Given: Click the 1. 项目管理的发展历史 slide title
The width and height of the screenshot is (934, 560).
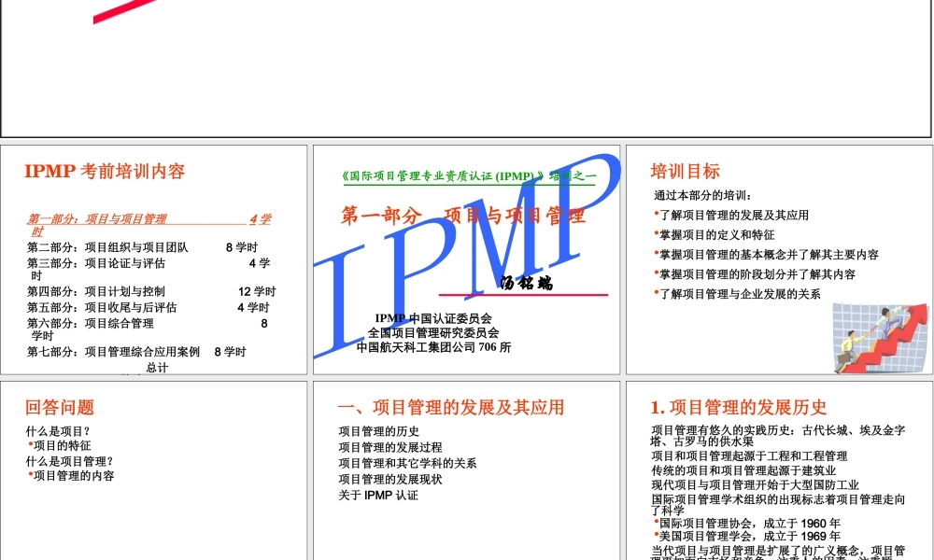Looking at the screenshot, I should click(739, 408).
